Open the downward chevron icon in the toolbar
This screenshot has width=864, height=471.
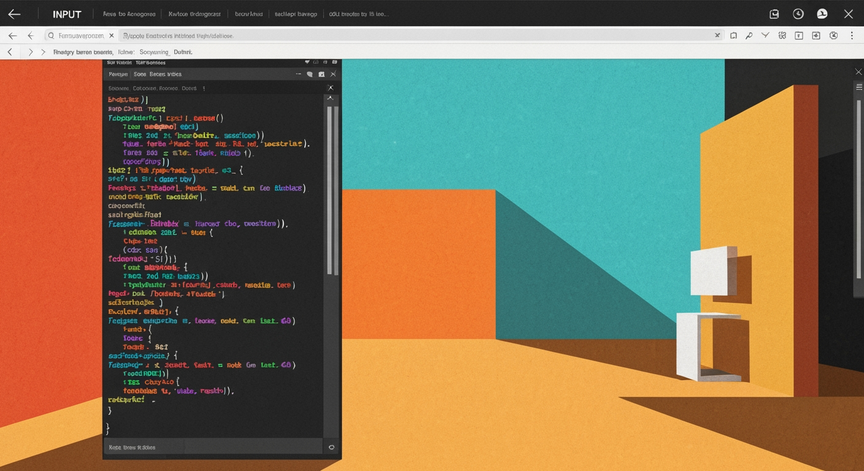[765, 35]
